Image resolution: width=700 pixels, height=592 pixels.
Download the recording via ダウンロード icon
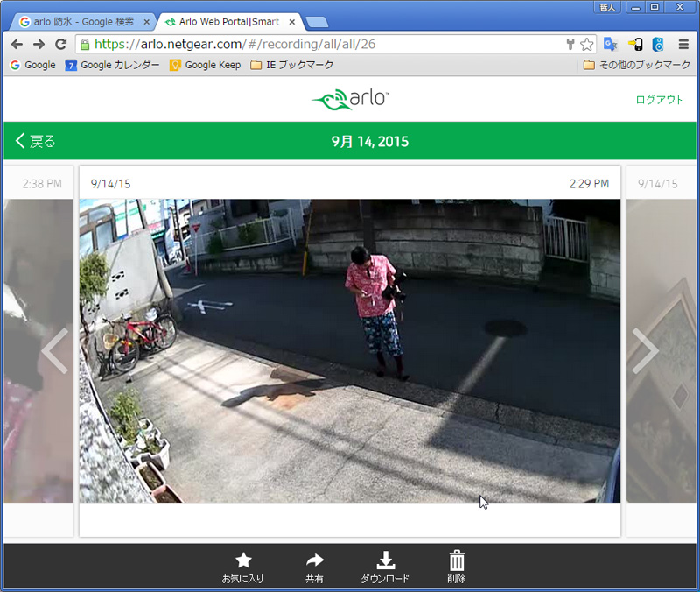tap(385, 561)
